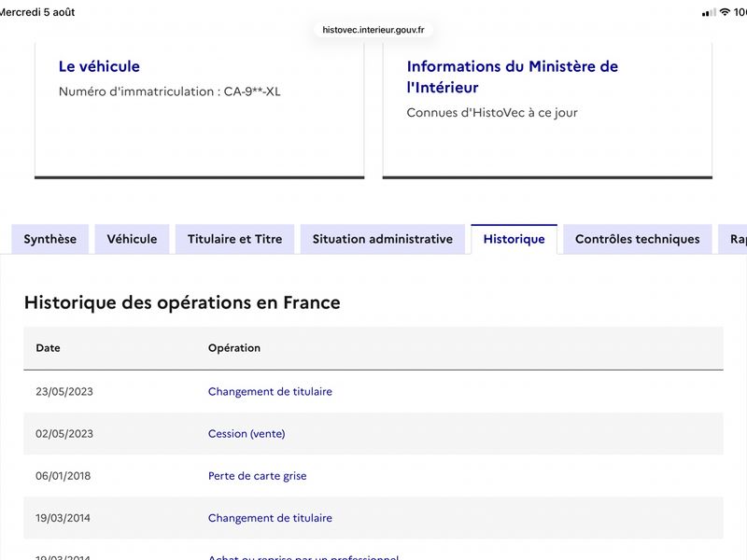Open the Contrôles techniques tab
The height and width of the screenshot is (560, 747).
pos(638,239)
